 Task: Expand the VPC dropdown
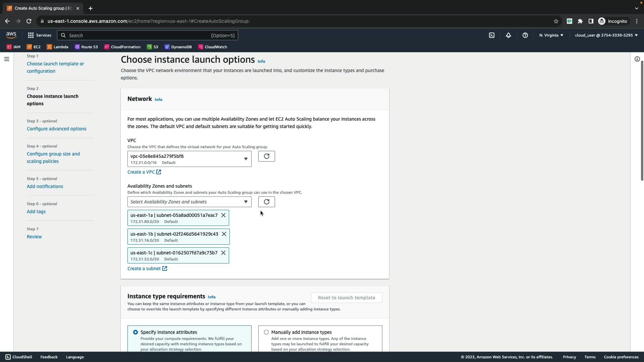click(189, 159)
